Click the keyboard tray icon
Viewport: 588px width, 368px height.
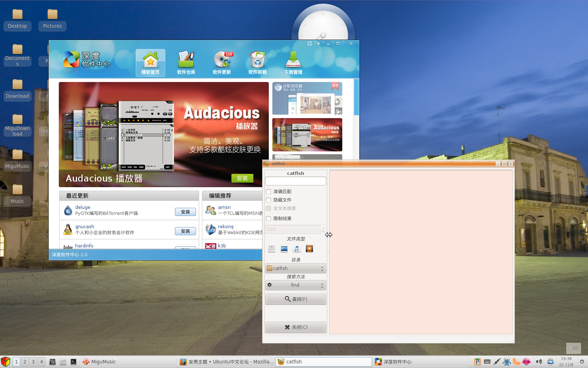pos(487,362)
